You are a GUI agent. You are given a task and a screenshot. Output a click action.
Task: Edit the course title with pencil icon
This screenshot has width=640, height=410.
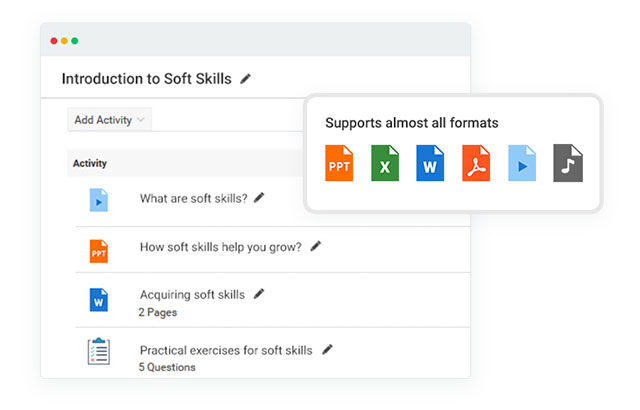click(246, 78)
